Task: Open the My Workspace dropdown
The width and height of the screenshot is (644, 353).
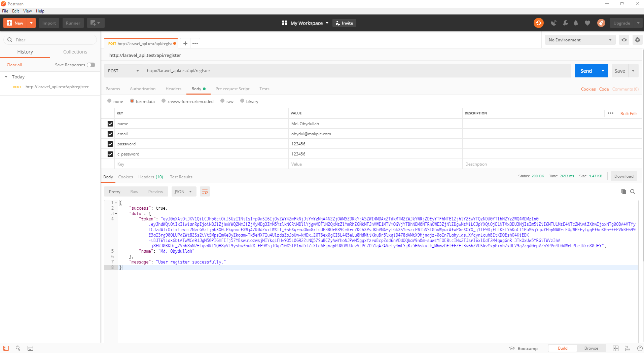Action: pos(309,23)
